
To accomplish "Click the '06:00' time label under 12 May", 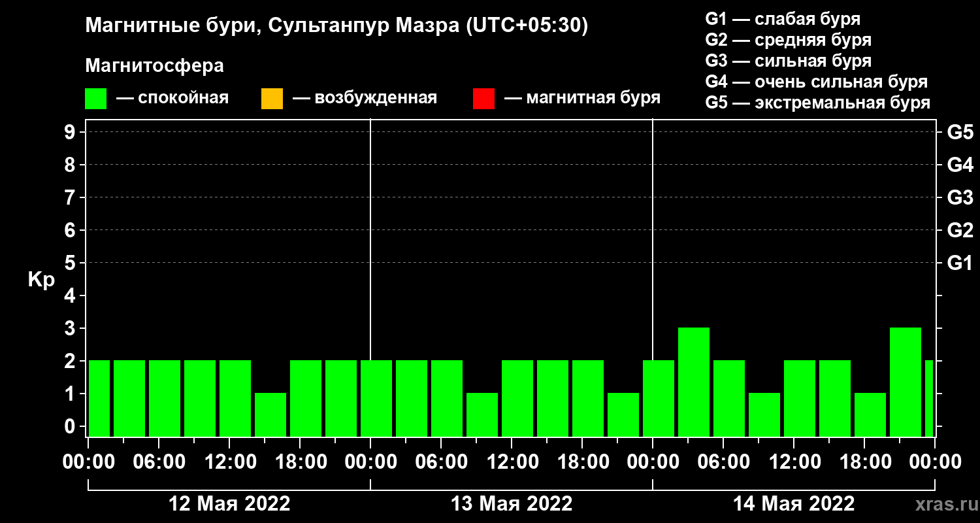I will click(x=159, y=462).
